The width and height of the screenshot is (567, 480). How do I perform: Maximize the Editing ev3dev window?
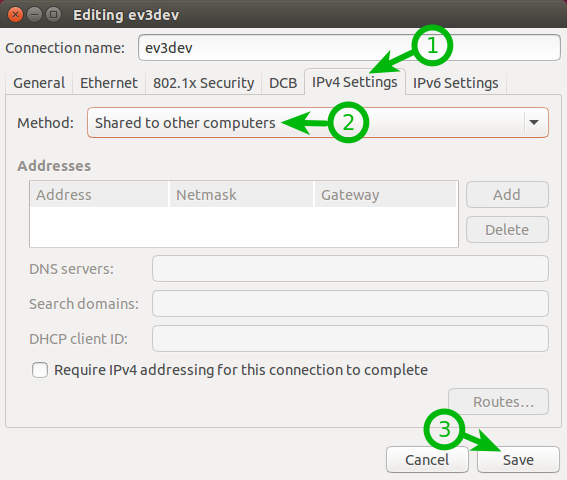54,15
